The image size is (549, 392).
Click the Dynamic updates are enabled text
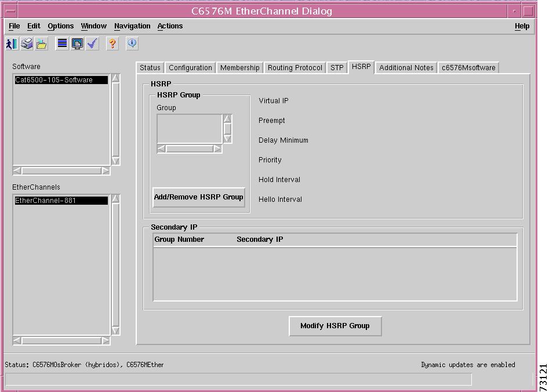[468, 365]
